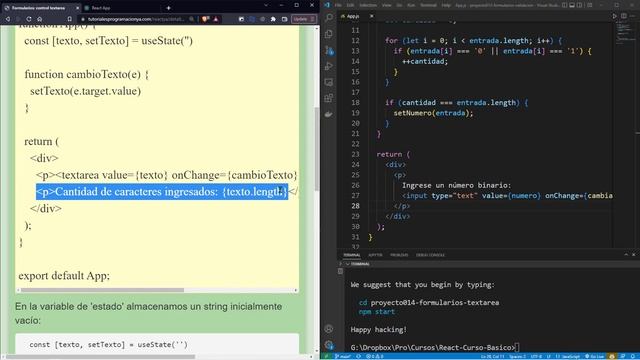Open the Selection menu in VS Code

tap(368, 5)
